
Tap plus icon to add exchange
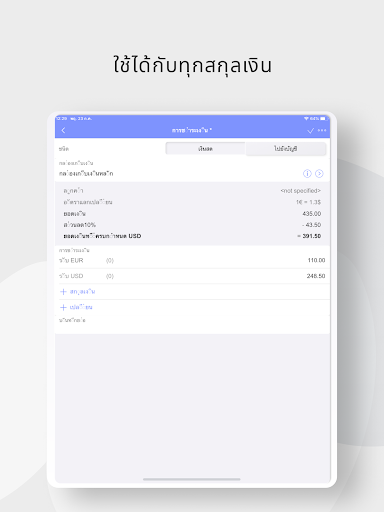click(63, 307)
